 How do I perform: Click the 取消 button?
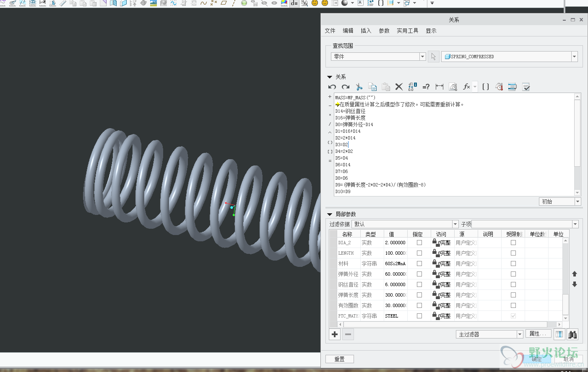(569, 359)
